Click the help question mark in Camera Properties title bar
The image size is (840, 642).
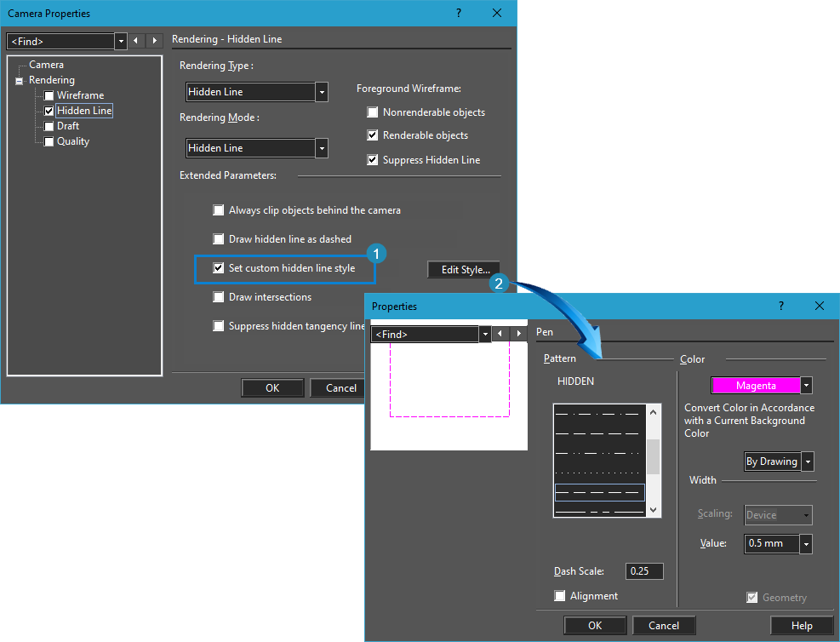coord(459,13)
